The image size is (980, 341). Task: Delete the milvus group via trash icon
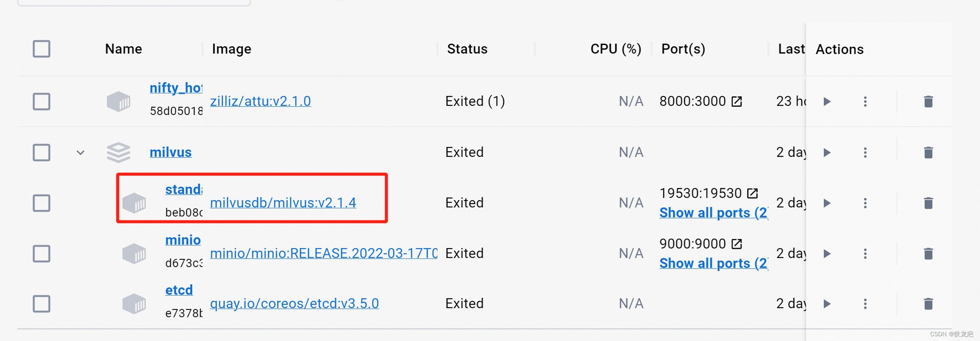[x=929, y=152]
